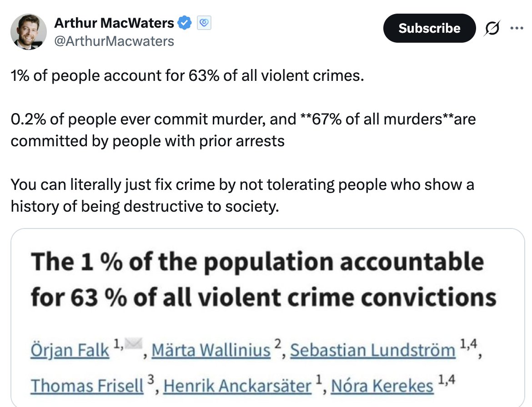Click the tweet text about 63% violent crimes
Screen dimensions: 532x407
[x=187, y=75]
